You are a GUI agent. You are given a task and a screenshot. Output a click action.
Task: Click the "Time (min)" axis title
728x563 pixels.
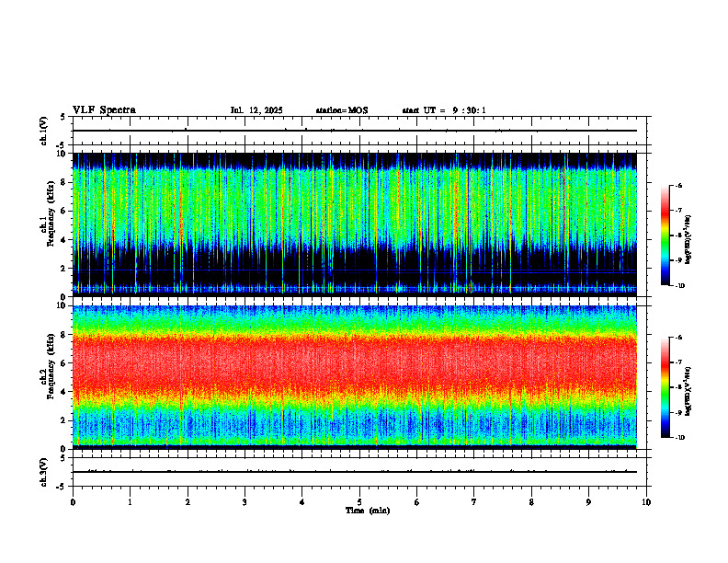coord(368,511)
